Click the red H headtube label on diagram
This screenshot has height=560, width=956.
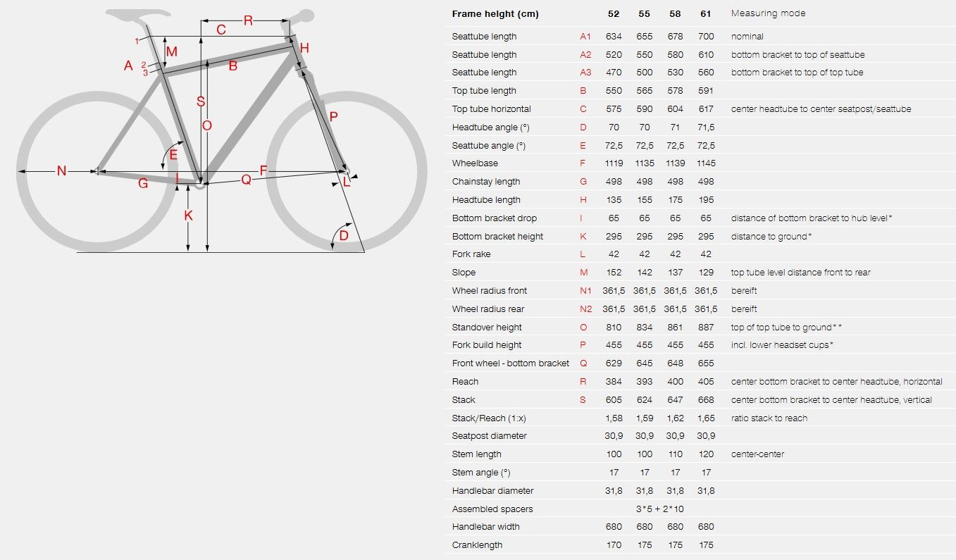304,48
